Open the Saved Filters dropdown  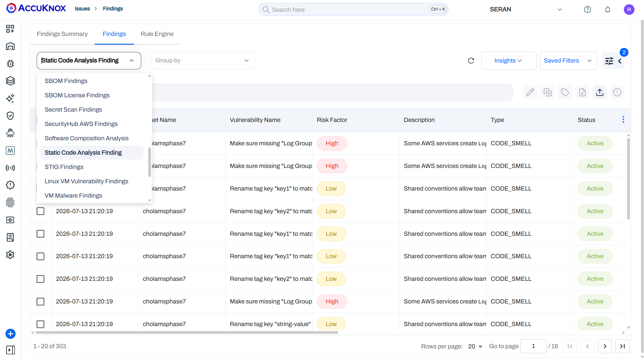coord(568,61)
